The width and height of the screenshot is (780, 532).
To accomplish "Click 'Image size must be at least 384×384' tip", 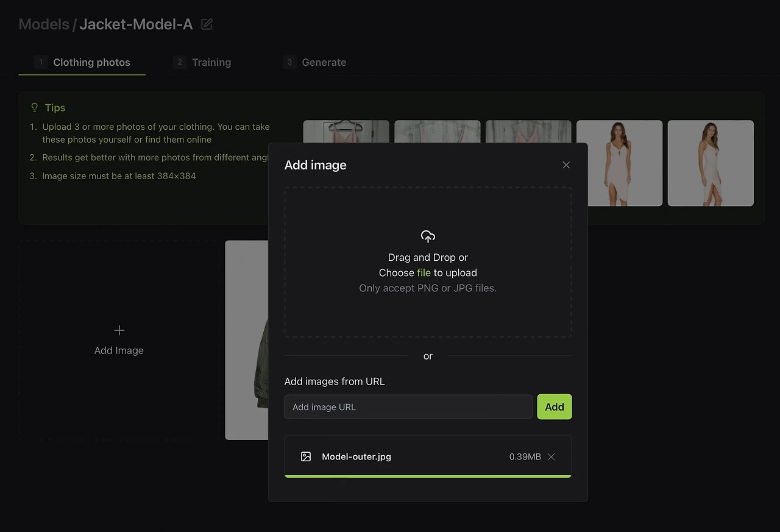I will [x=119, y=176].
